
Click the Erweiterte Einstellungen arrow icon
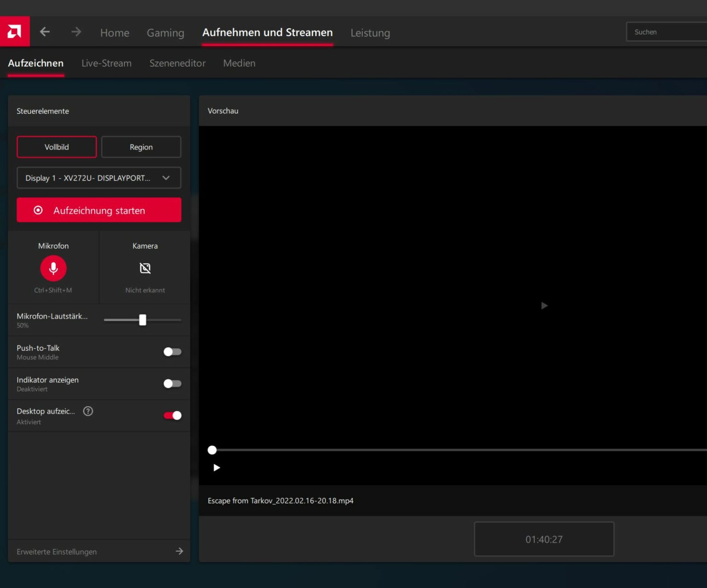tap(179, 551)
